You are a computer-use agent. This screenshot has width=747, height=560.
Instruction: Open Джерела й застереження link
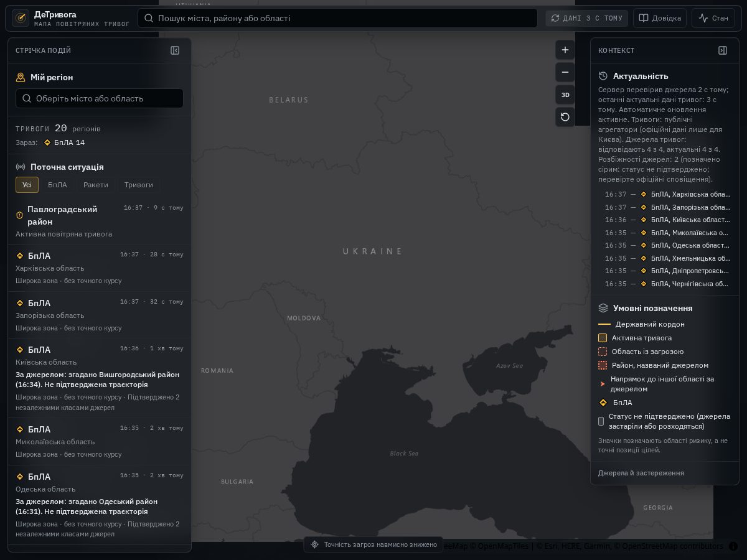[641, 473]
